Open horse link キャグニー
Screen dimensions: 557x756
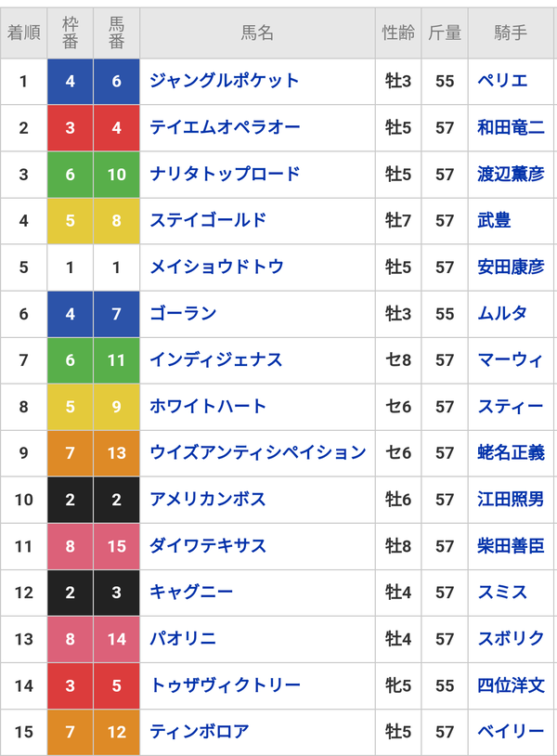click(191, 592)
